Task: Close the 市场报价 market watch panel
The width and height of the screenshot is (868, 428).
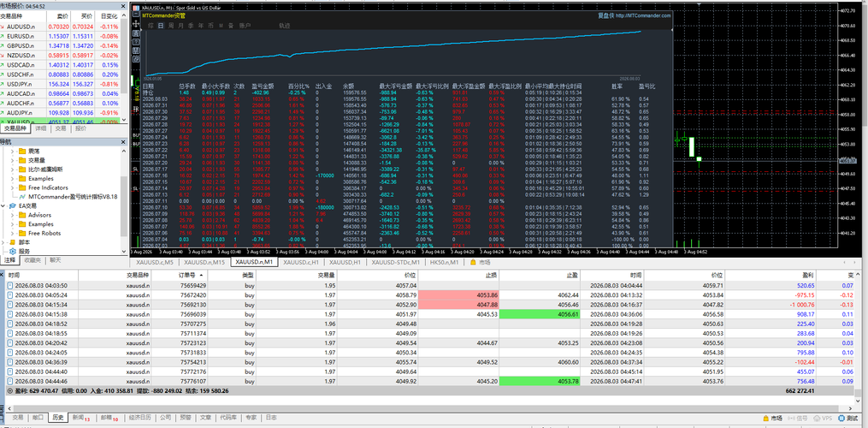Action: [123, 6]
